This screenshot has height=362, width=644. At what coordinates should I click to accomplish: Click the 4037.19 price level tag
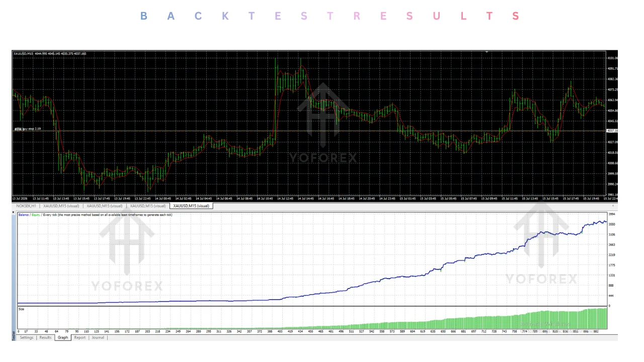(612, 131)
